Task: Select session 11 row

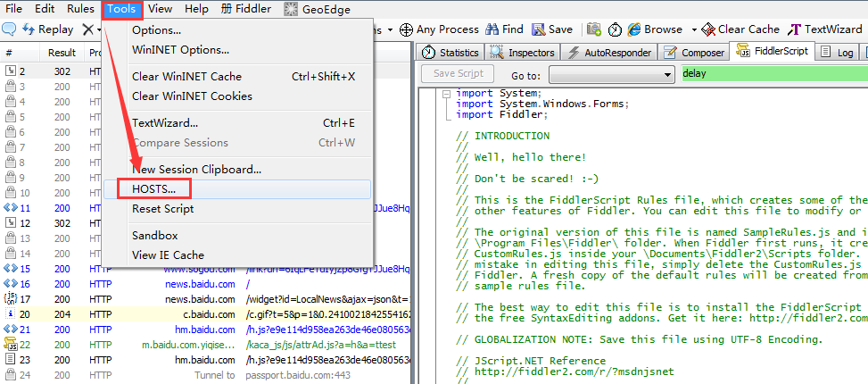Action: (52, 208)
